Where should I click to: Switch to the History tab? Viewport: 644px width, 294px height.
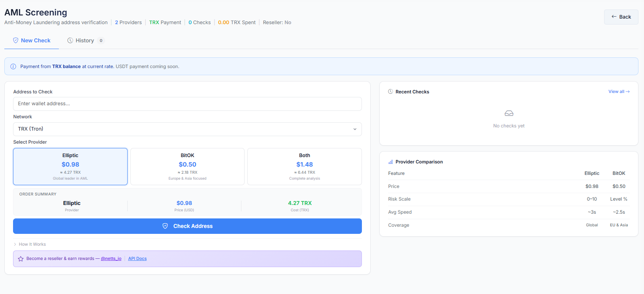[x=85, y=40]
